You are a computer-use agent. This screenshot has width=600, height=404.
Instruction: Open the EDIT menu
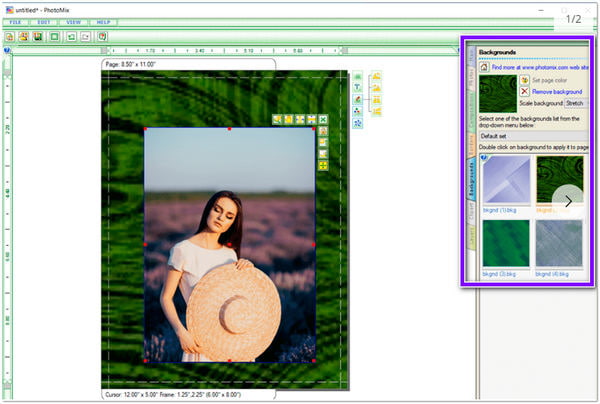[x=44, y=22]
